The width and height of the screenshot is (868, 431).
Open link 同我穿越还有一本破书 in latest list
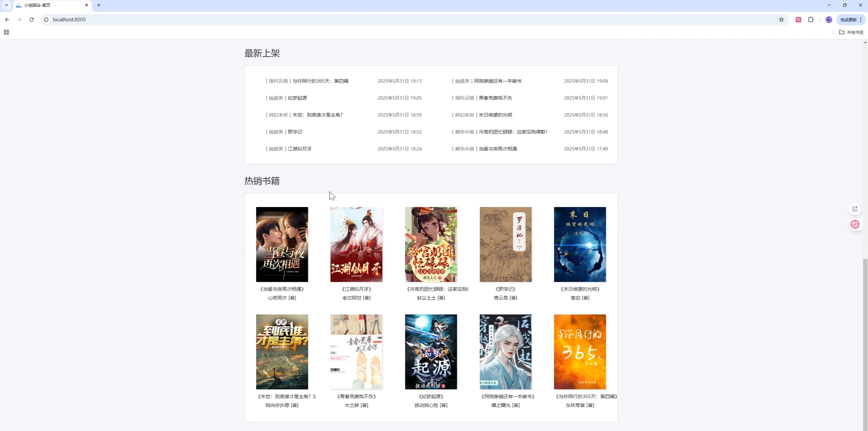click(x=498, y=81)
